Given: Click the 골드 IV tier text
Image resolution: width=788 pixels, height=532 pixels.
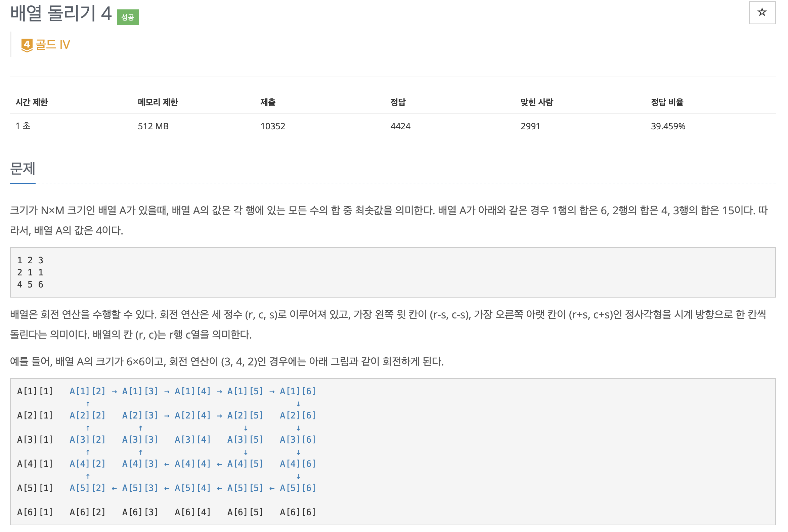Looking at the screenshot, I should pos(52,45).
